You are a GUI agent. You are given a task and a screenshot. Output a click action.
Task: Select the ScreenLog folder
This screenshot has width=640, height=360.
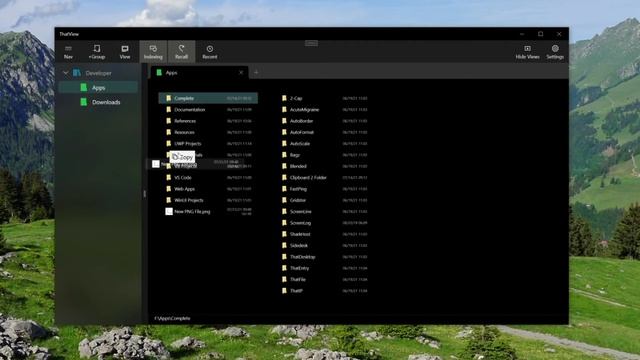tap(324, 223)
